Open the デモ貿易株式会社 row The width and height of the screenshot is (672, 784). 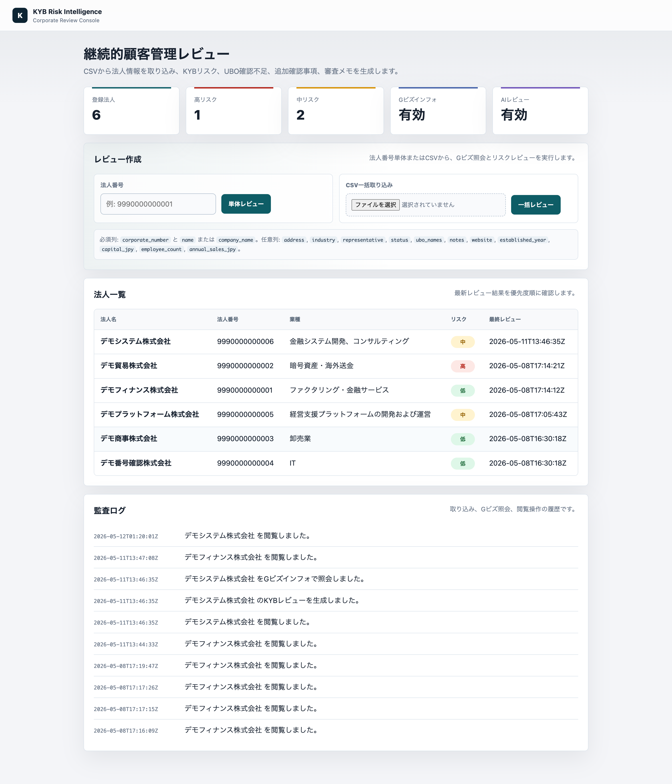pyautogui.click(x=336, y=366)
